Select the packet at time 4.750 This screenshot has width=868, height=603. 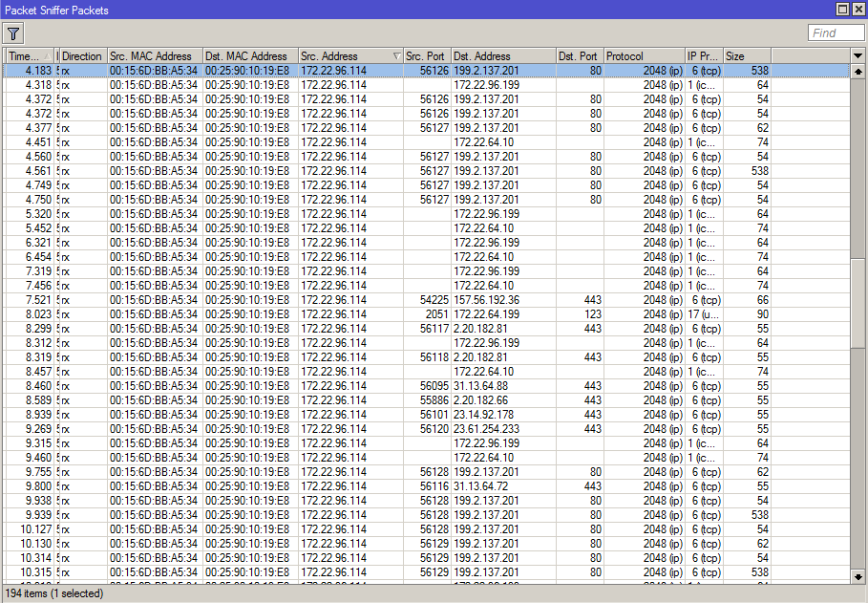click(x=426, y=200)
